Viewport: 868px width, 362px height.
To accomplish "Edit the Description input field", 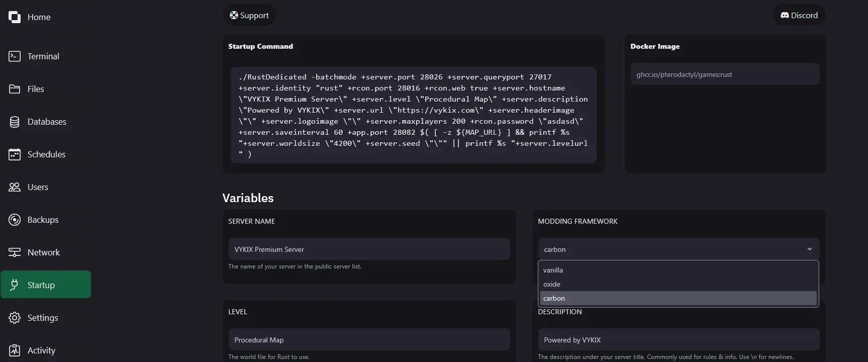I will tap(679, 339).
